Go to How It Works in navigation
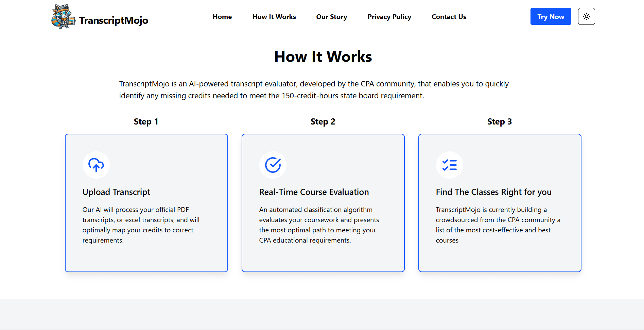 click(274, 17)
